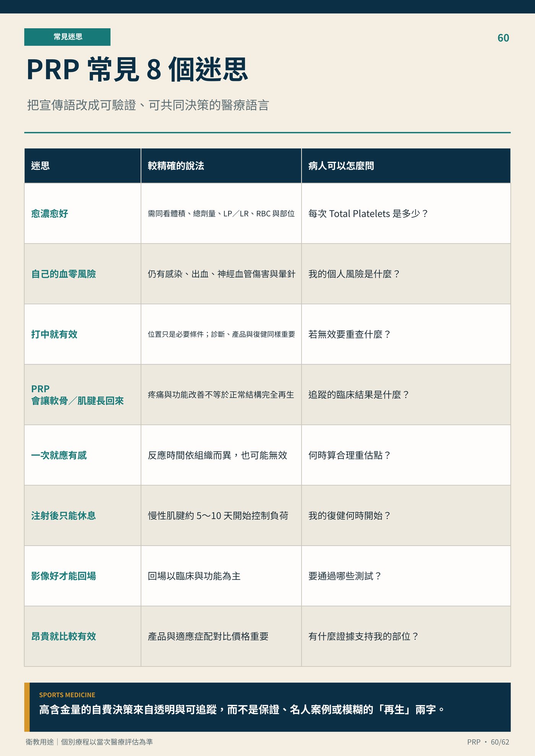535x756 pixels.
Task: Select the question 我的復健何時開始？
Action: point(406,515)
